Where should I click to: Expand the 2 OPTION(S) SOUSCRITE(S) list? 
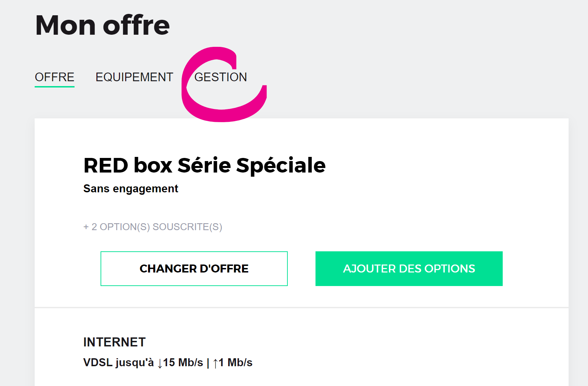coord(153,227)
